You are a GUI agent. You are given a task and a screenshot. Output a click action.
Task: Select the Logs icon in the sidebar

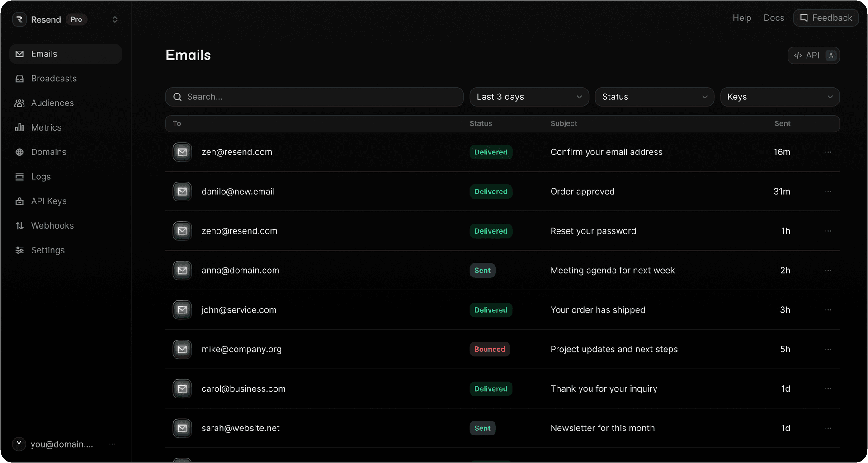coord(19,176)
